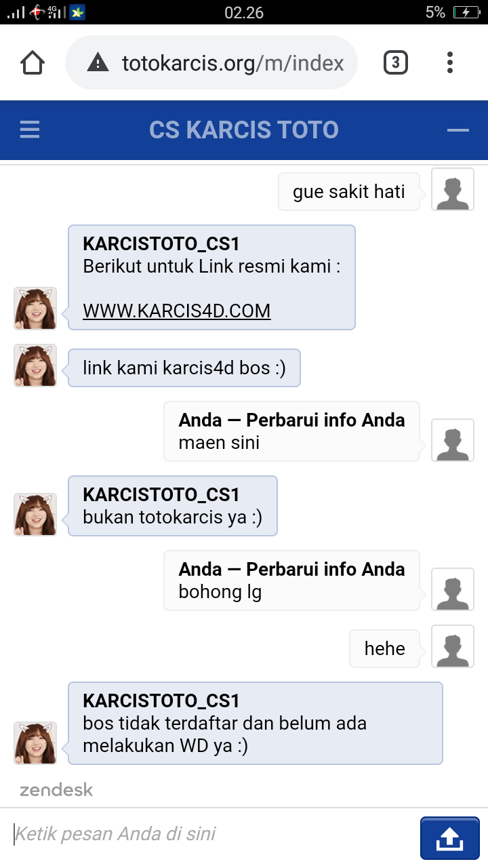This screenshot has height=868, width=488.
Task: Minimize the CS Karcis Toto chat
Action: click(458, 130)
